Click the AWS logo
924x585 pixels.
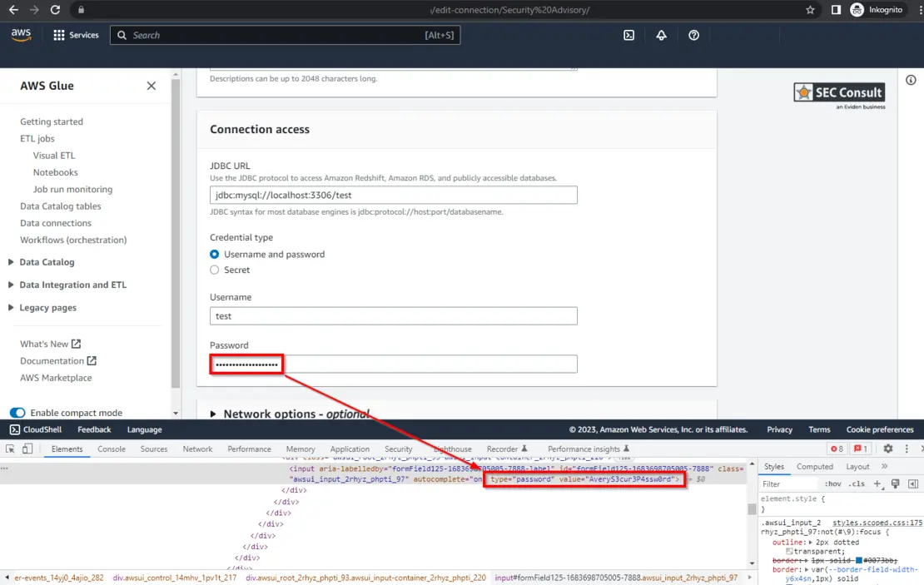pos(21,35)
